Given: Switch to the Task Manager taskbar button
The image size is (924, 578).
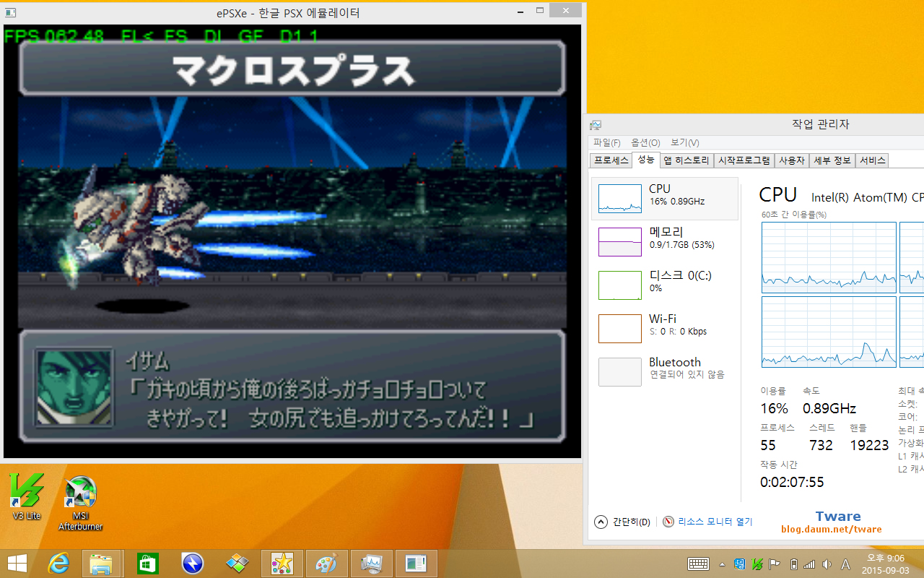Looking at the screenshot, I should click(372, 564).
